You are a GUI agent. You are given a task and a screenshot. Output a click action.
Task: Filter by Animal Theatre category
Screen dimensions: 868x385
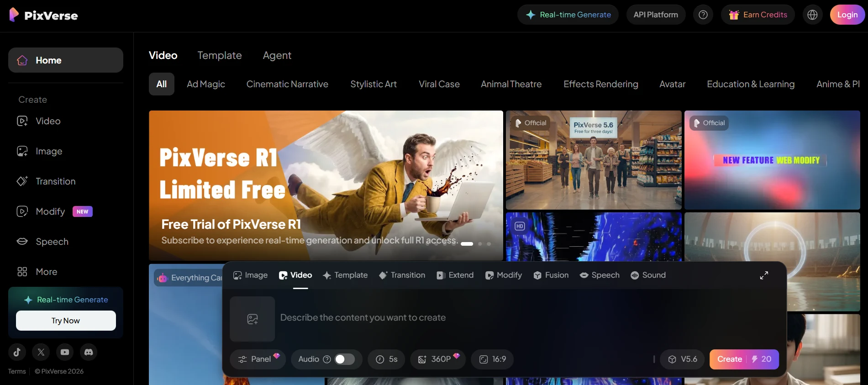tap(511, 84)
